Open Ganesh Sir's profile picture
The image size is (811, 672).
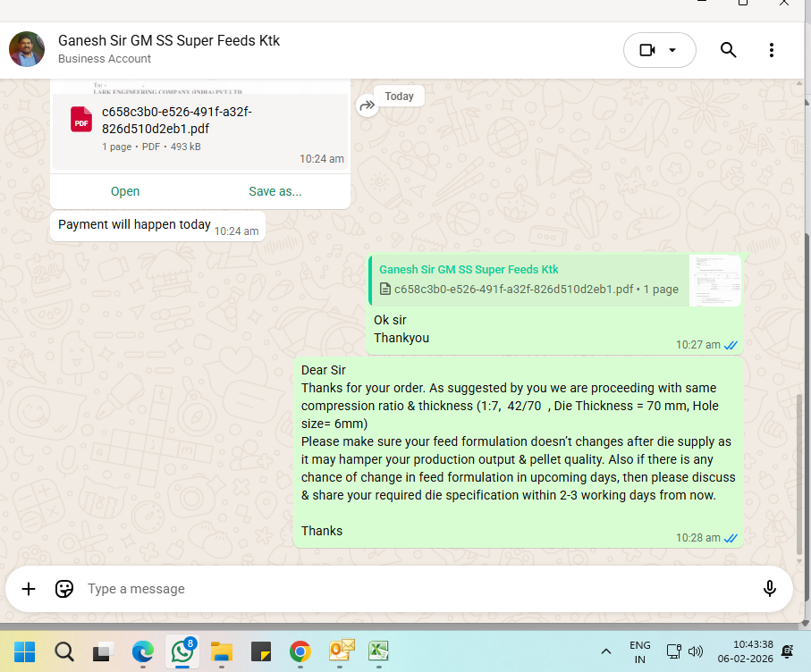tap(27, 49)
